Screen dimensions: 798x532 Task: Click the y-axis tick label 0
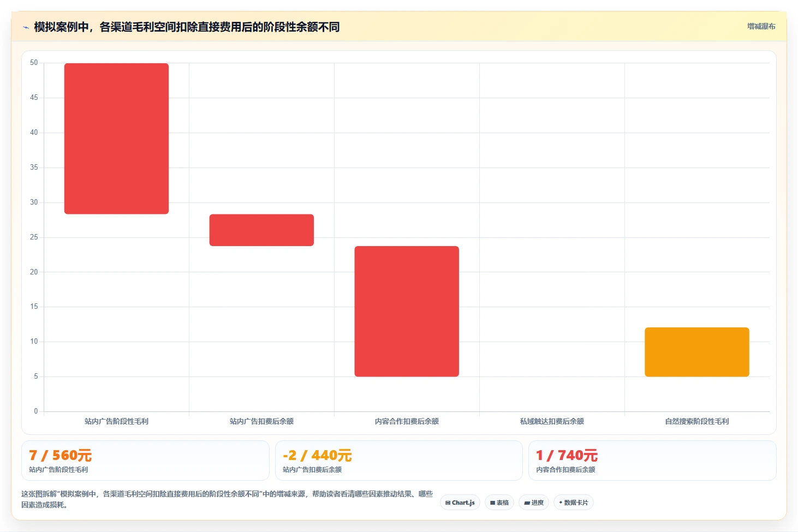coord(36,411)
